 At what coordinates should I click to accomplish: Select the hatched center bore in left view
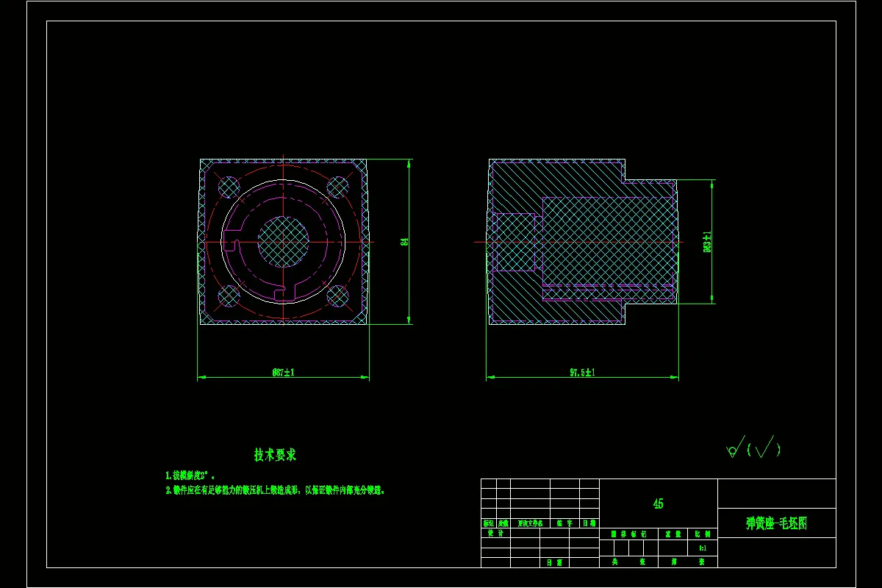coord(283,241)
